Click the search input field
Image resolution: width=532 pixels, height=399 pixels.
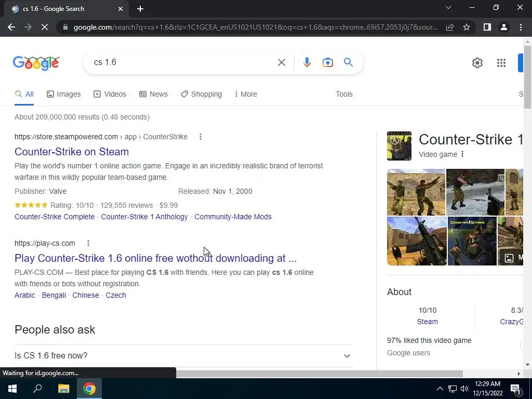(x=183, y=62)
